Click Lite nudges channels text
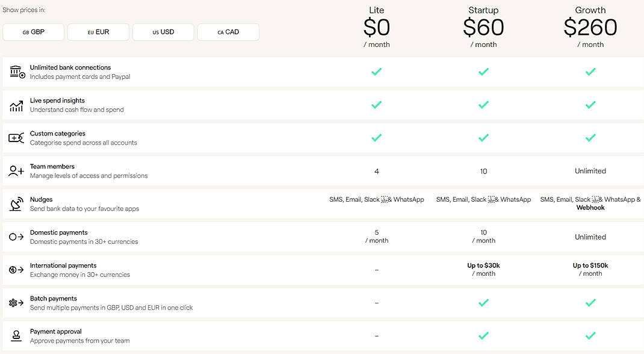 click(377, 200)
